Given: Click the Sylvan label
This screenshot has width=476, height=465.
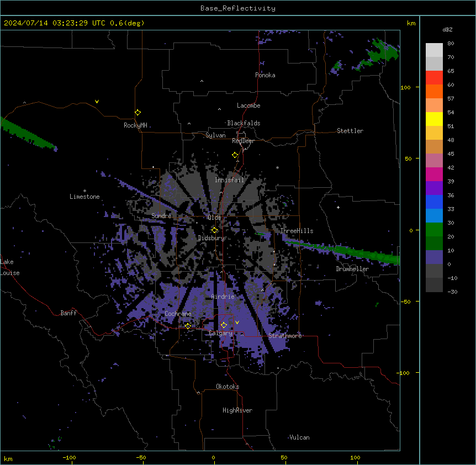Looking at the screenshot, I should point(215,135).
